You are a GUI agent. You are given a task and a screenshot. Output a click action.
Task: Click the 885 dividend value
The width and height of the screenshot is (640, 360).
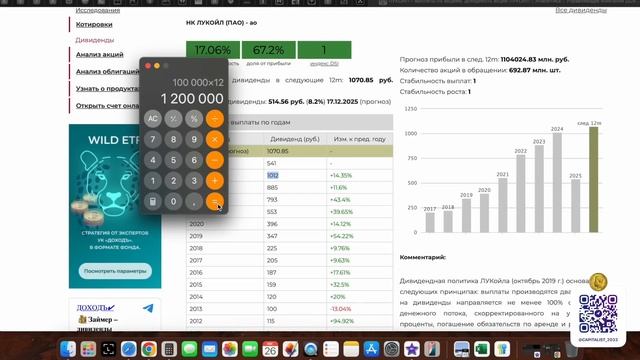coord(272,188)
